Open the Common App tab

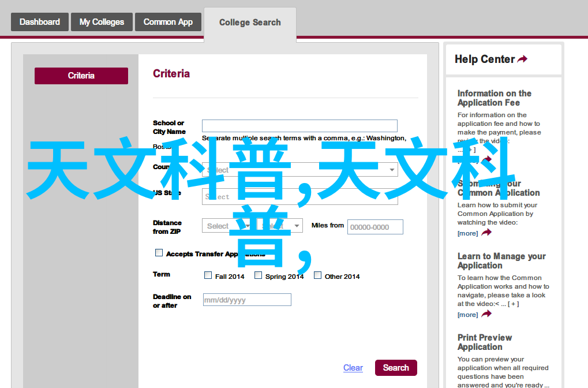pyautogui.click(x=168, y=22)
